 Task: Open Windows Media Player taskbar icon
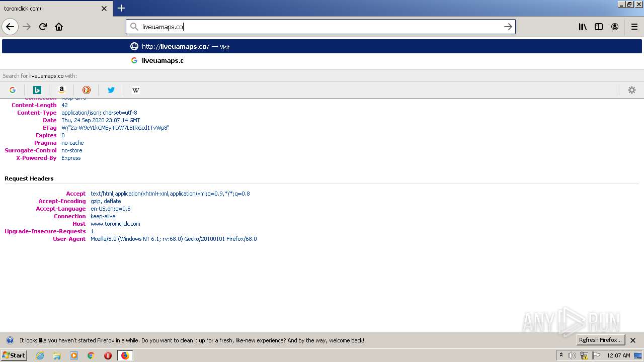(x=74, y=355)
